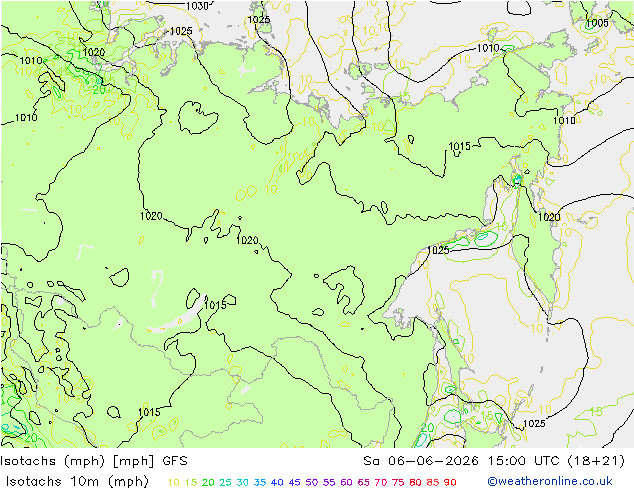This screenshot has width=634, height=490.
Task: Select the 75 value in the color legend
Action: pos(398,482)
